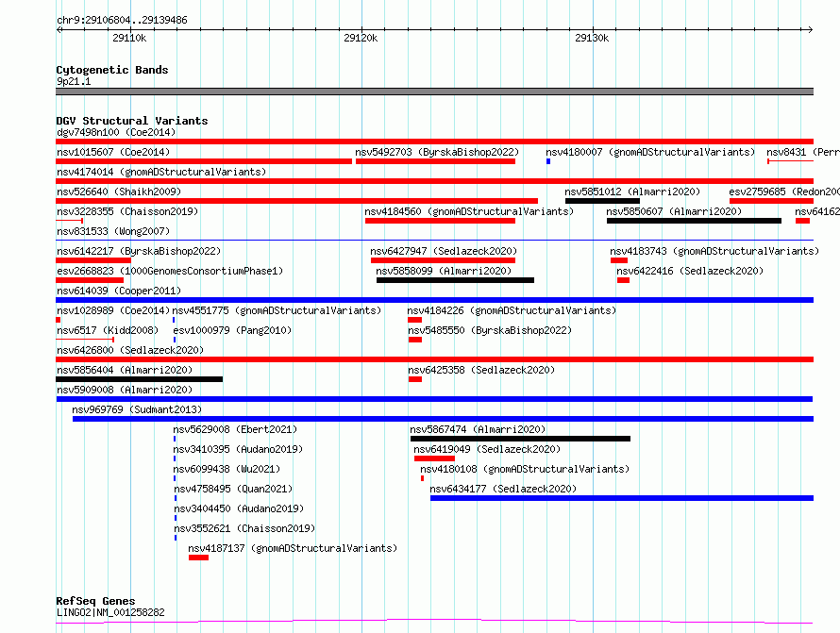840x633 pixels.
Task: Select the 9p21.1 cytogenetic band bar
Action: (434, 92)
